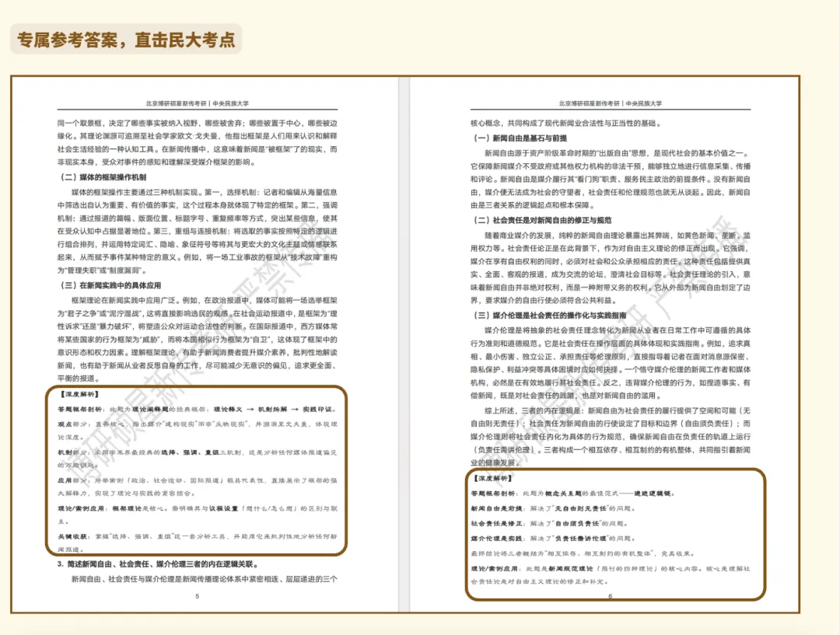Click heading '（三）在新闻实践中的具体应用'
840x635 pixels.
click(110, 285)
